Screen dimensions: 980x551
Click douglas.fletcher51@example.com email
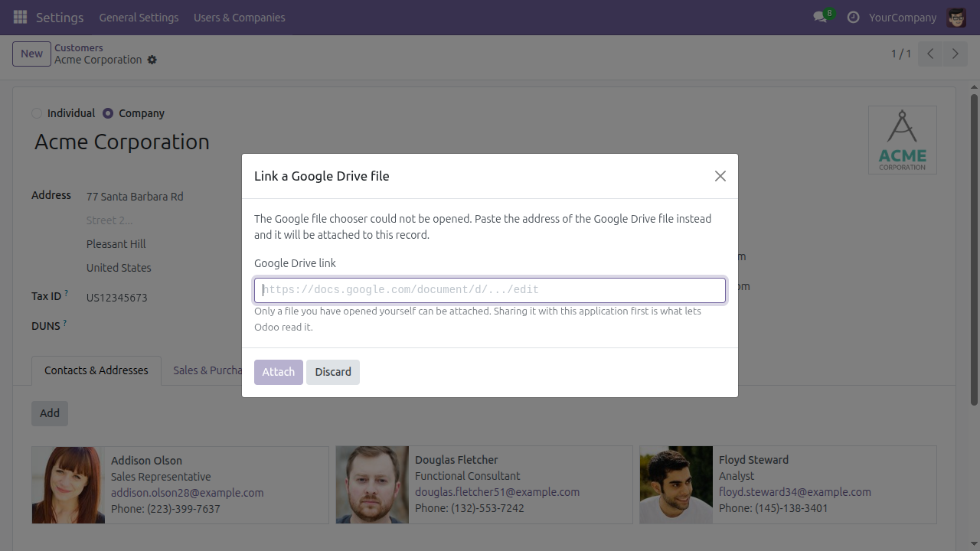498,492
